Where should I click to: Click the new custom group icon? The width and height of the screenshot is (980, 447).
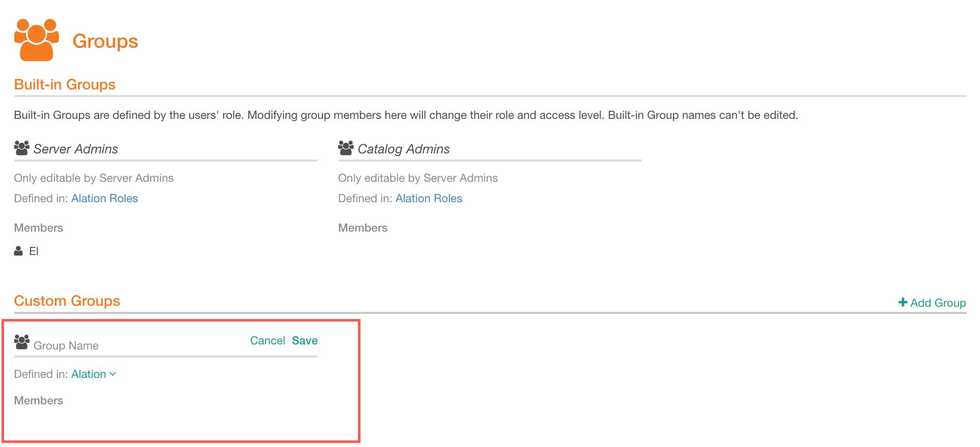[x=22, y=342]
